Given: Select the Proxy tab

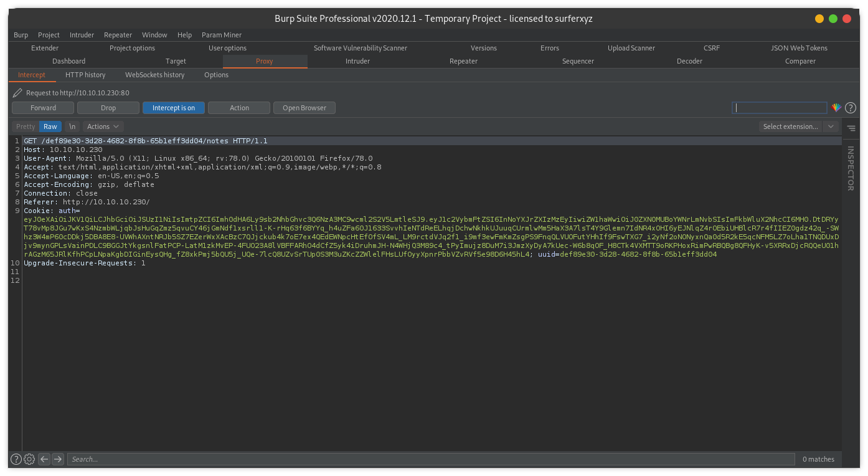Looking at the screenshot, I should point(265,61).
